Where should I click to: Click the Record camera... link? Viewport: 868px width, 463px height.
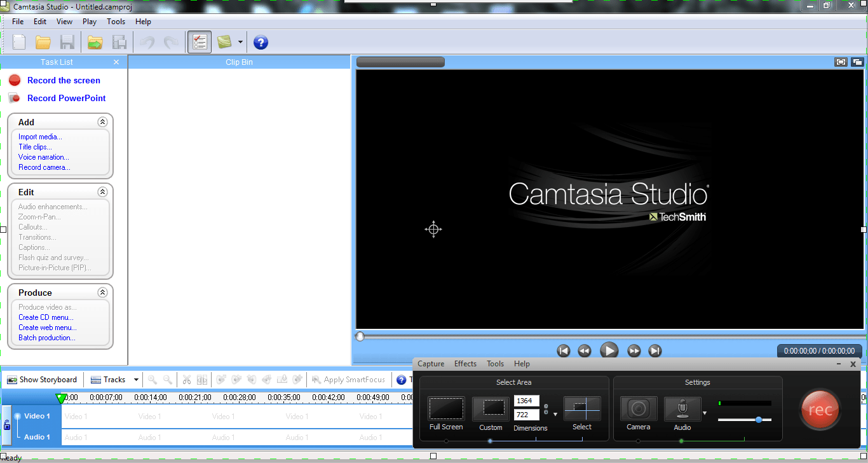coord(44,167)
